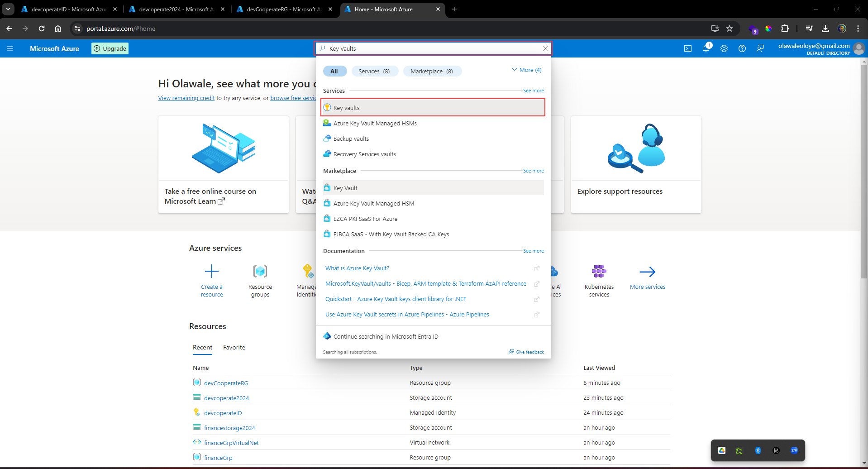Open the devCooperateRG resource group link

[x=226, y=383]
